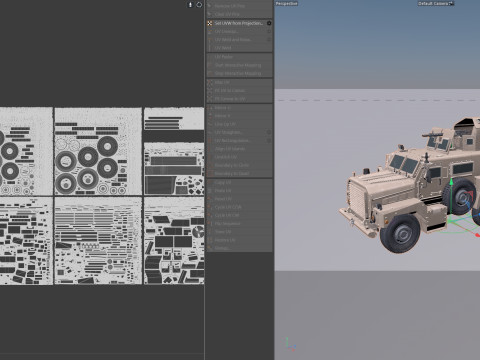This screenshot has height=360, width=480.
Task: Click the Set UVW from Projection icon
Action: click(210, 23)
